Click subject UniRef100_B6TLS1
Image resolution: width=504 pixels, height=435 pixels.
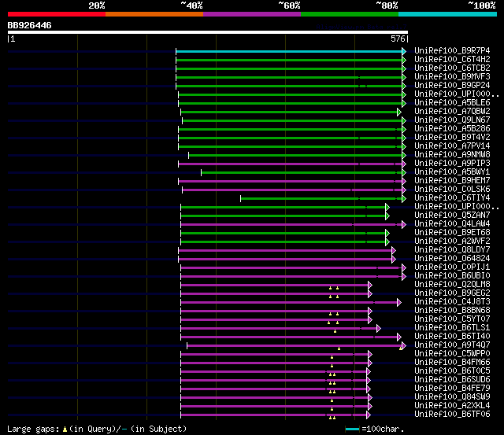click(452, 328)
